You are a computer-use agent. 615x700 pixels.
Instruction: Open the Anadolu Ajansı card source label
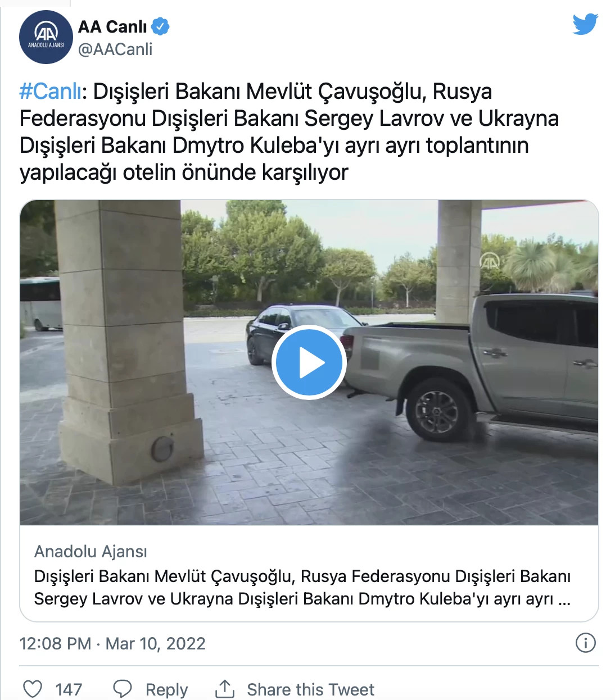(91, 551)
